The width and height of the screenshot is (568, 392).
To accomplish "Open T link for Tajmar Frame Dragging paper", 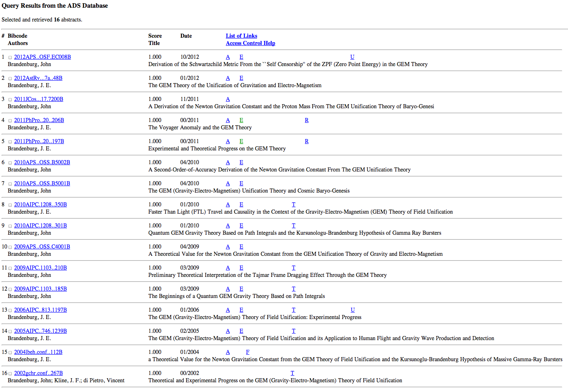I will click(294, 268).
